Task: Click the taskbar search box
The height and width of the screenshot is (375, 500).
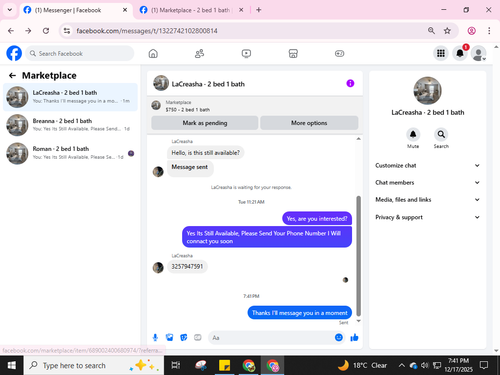Action: 94,366
